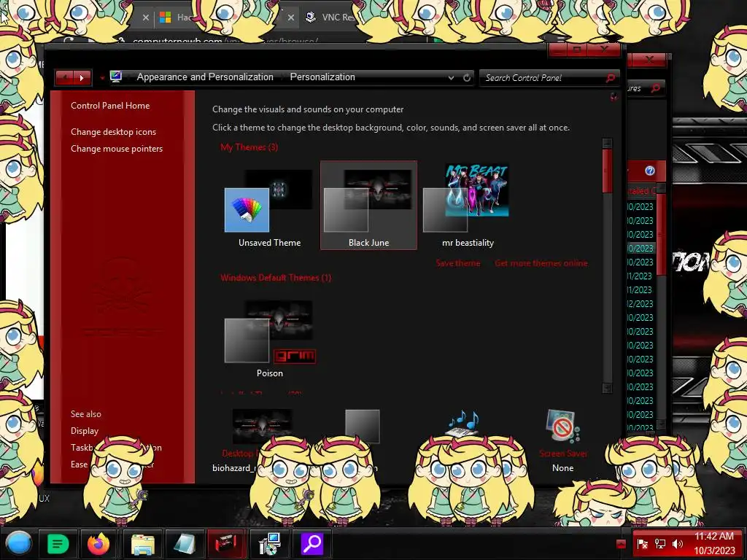
Task: Open the purple magnifier app in taskbar
Action: (311, 543)
